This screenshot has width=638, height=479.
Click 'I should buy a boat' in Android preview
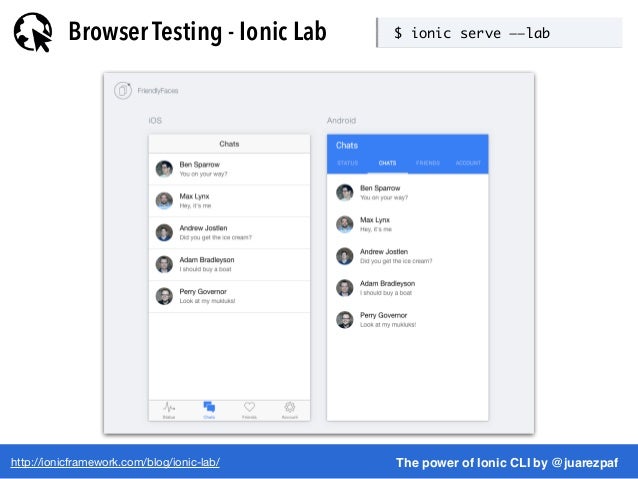(x=386, y=293)
